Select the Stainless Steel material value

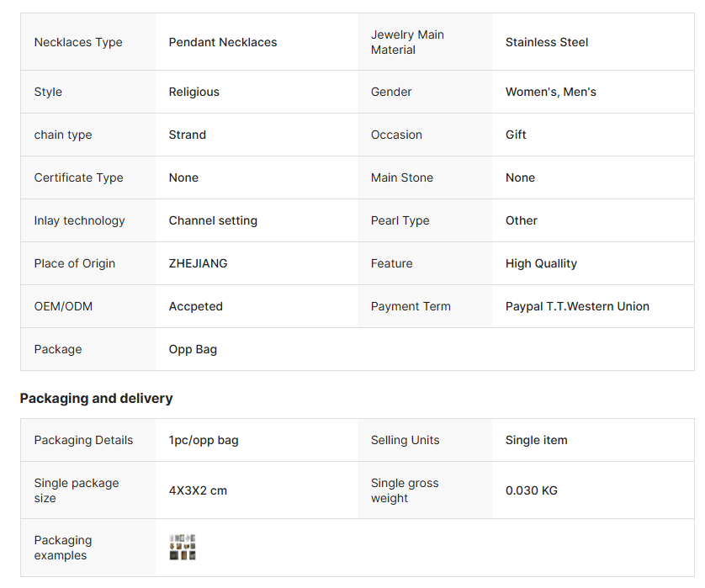[547, 42]
